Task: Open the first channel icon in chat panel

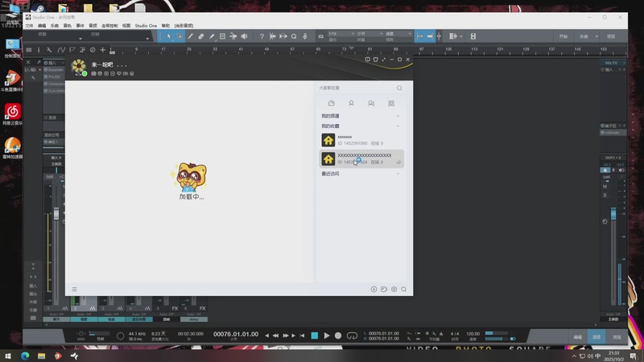Action: (332, 104)
